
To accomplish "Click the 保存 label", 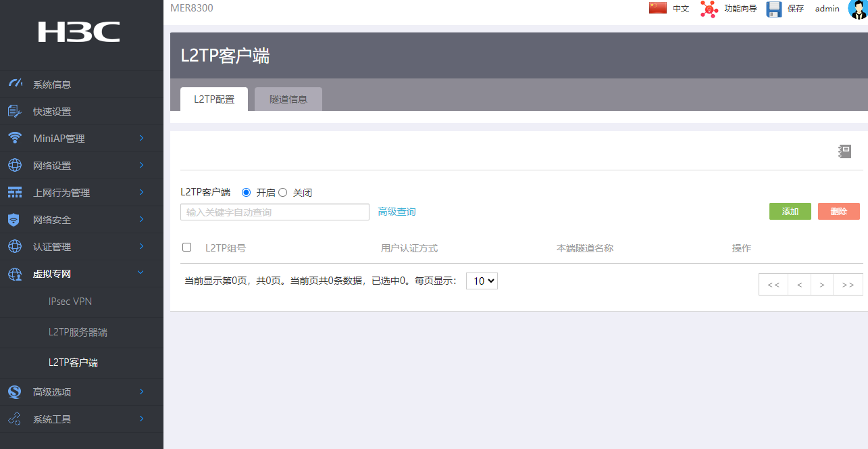I will pos(796,9).
